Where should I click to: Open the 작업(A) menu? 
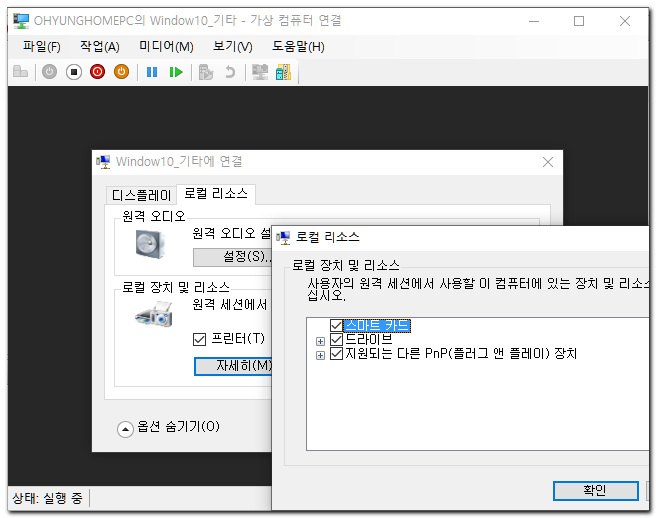(99, 46)
